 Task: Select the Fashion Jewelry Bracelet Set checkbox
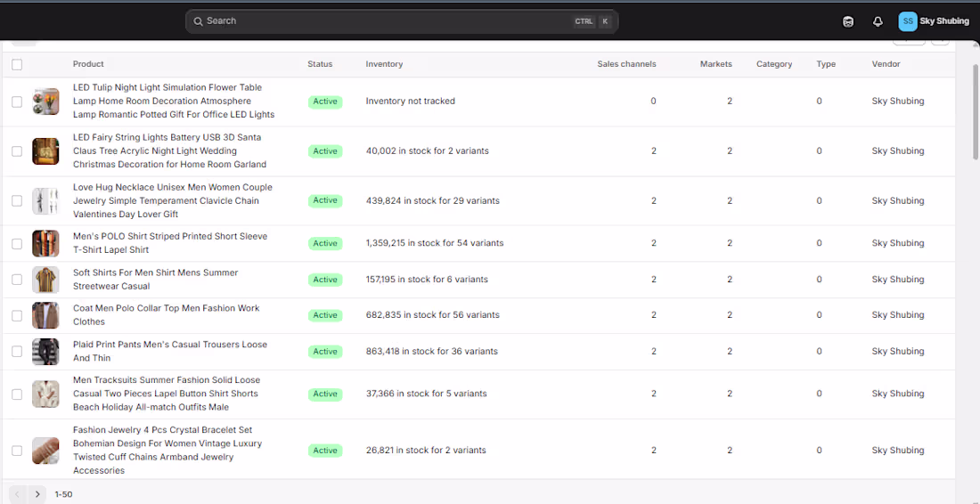click(x=17, y=451)
